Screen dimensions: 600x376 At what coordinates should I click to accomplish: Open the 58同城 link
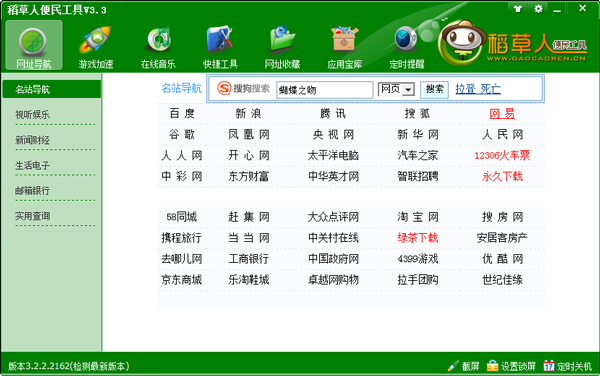coord(182,217)
